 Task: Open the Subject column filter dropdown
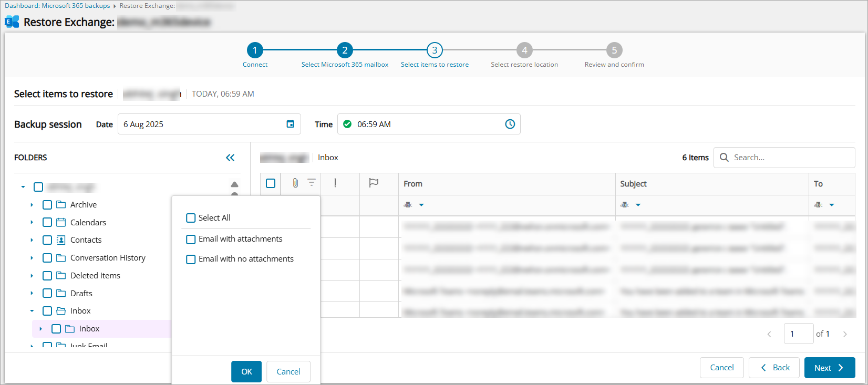click(638, 205)
